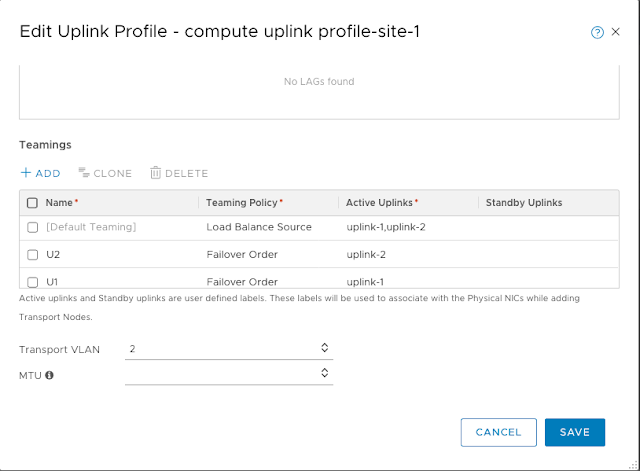Click the Delete trash icon
Image resolution: width=640 pixels, height=471 pixels.
tap(155, 173)
